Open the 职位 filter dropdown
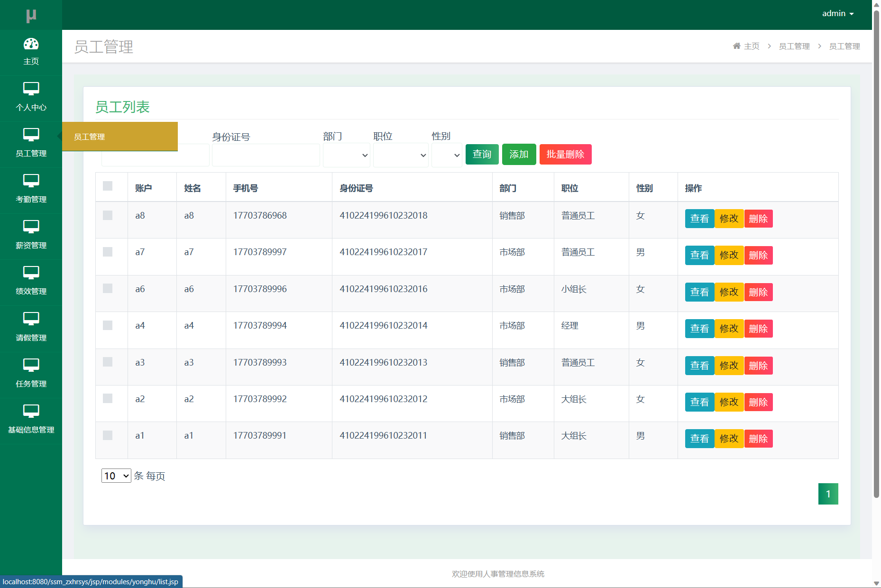881x588 pixels. click(401, 155)
